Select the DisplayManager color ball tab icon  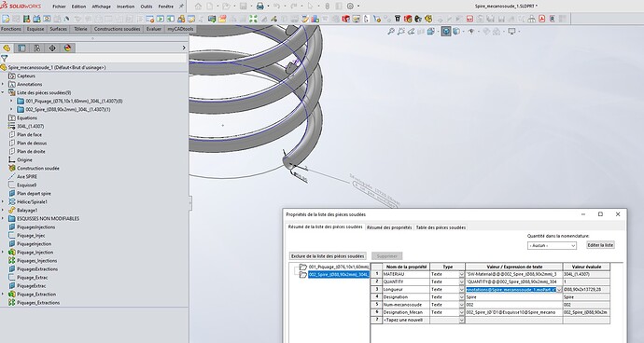tap(67, 48)
